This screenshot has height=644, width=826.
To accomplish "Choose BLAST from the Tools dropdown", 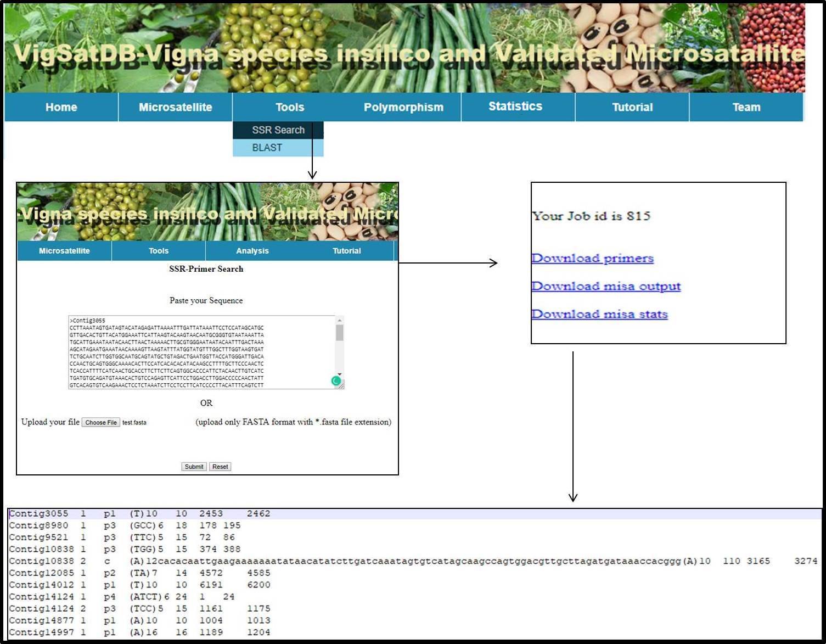I will pyautogui.click(x=267, y=148).
